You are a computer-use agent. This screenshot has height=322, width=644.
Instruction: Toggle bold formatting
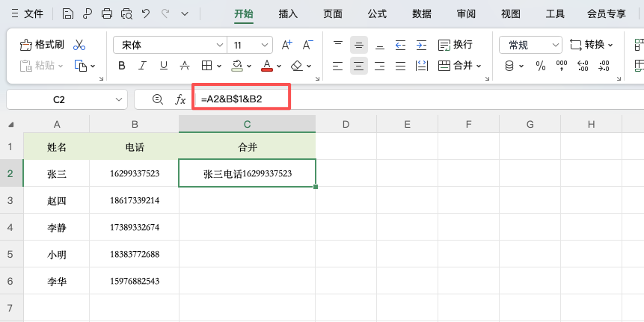coord(122,66)
